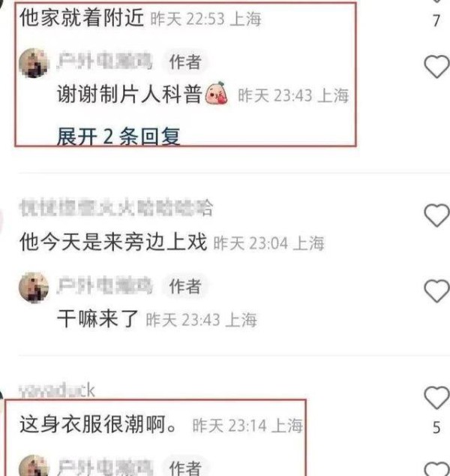450x476 pixels.
Task: Tap the 作者 badge above 干嘛来了
Action: [185, 286]
